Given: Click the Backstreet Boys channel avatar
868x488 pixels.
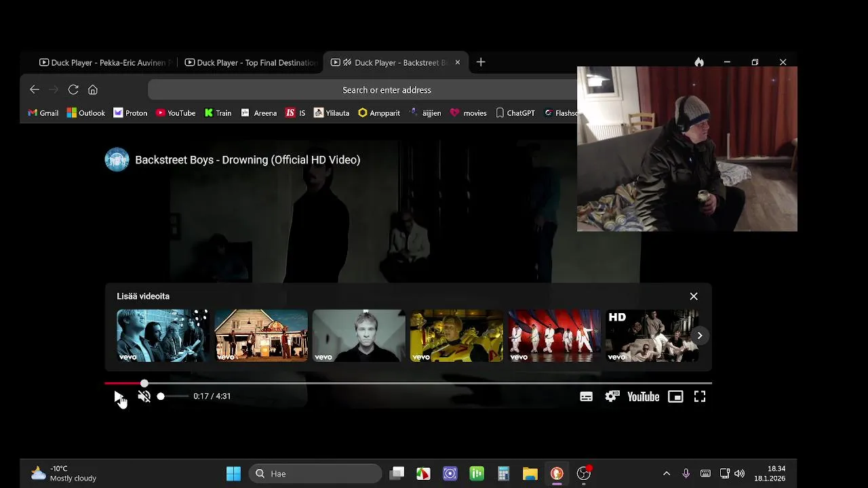Looking at the screenshot, I should [x=117, y=160].
